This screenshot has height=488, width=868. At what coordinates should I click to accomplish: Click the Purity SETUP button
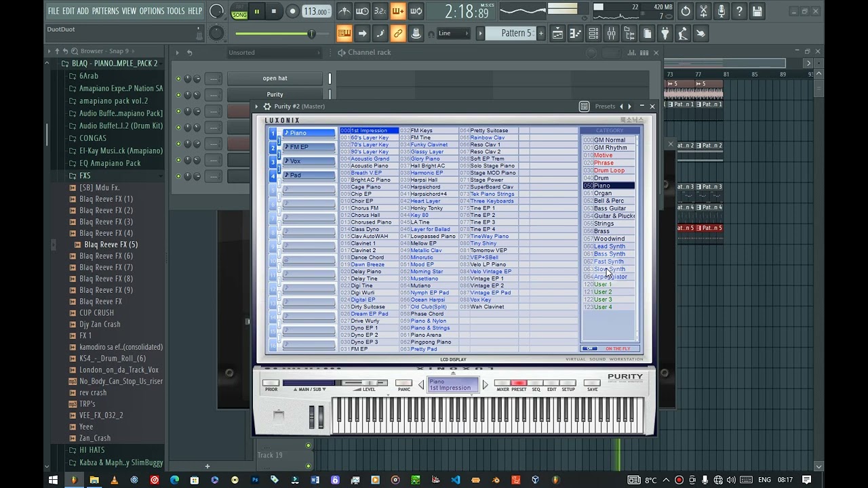568,384
